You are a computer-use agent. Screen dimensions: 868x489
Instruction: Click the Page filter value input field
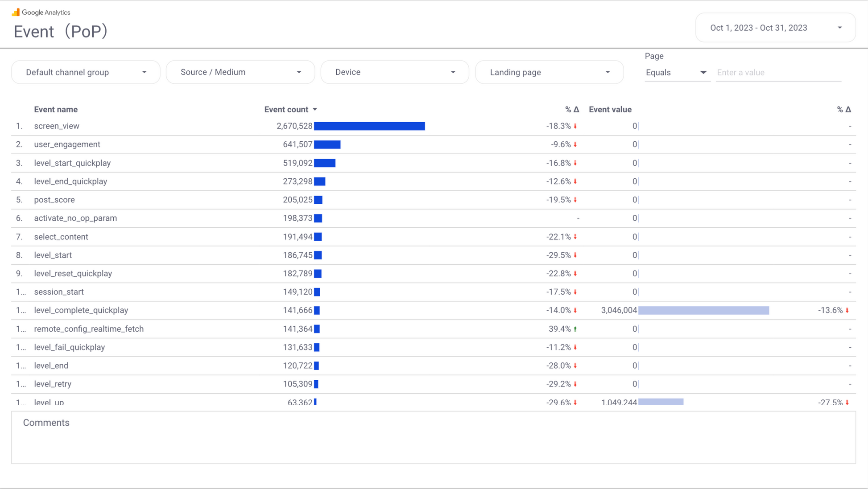(778, 73)
